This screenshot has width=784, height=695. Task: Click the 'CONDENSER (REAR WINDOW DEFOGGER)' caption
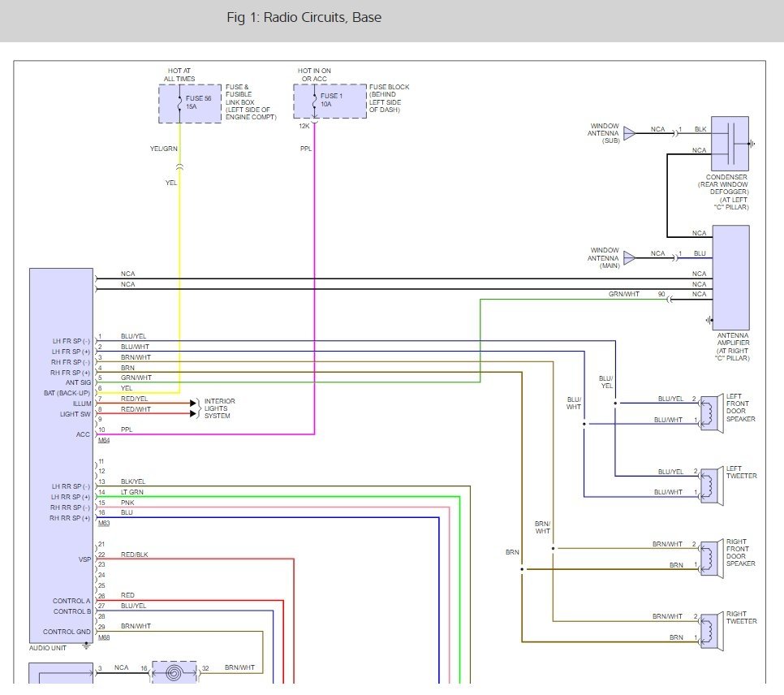tap(723, 192)
